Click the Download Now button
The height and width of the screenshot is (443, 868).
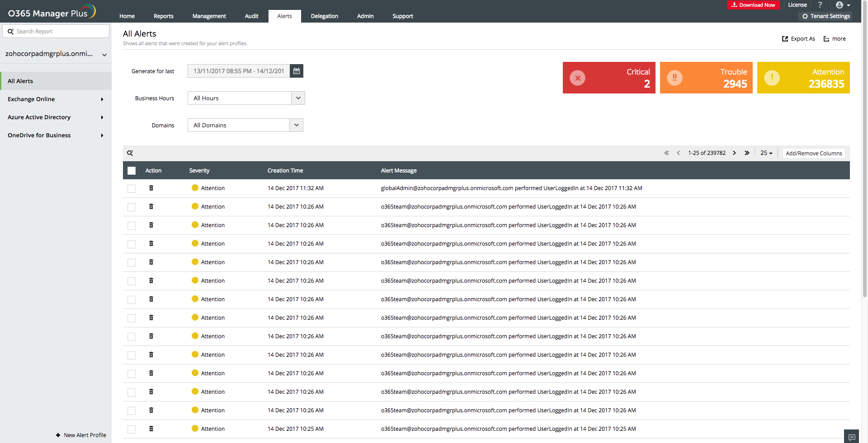point(753,5)
